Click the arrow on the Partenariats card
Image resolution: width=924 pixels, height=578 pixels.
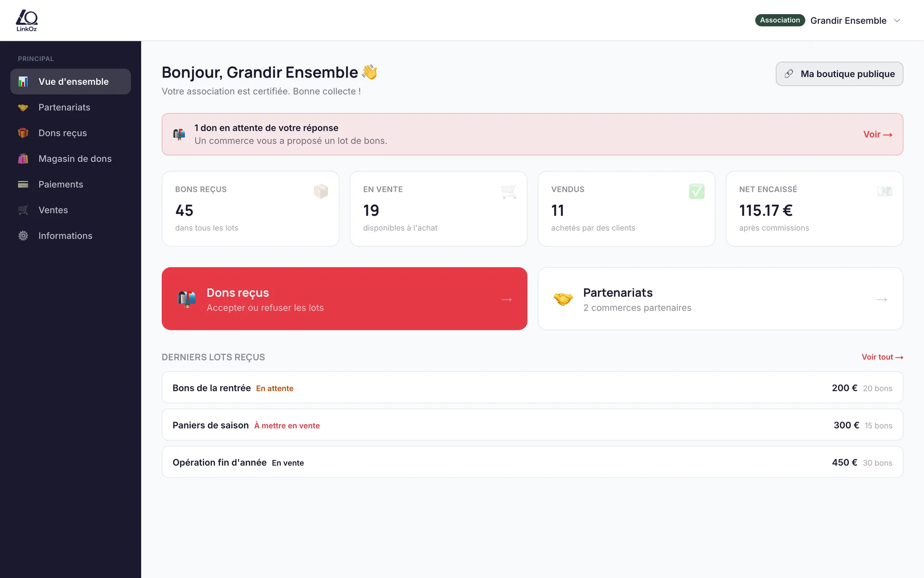(x=882, y=299)
